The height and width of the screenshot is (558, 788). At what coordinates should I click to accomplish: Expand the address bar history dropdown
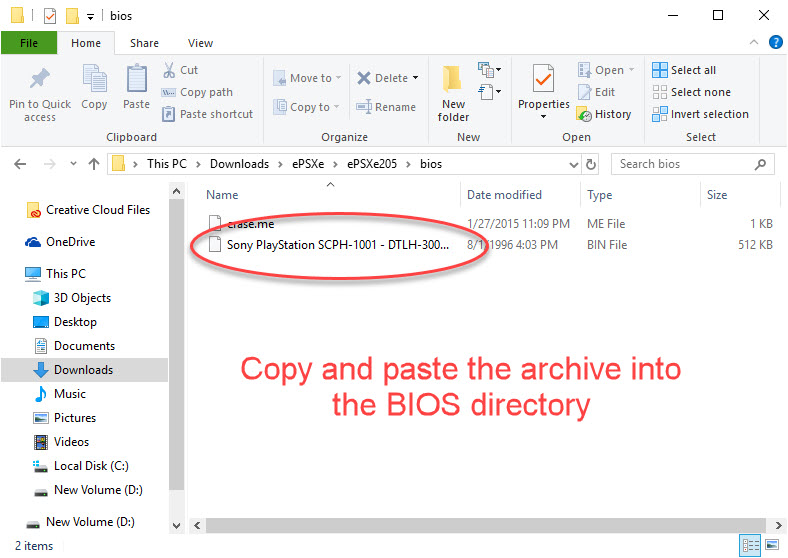tap(573, 164)
